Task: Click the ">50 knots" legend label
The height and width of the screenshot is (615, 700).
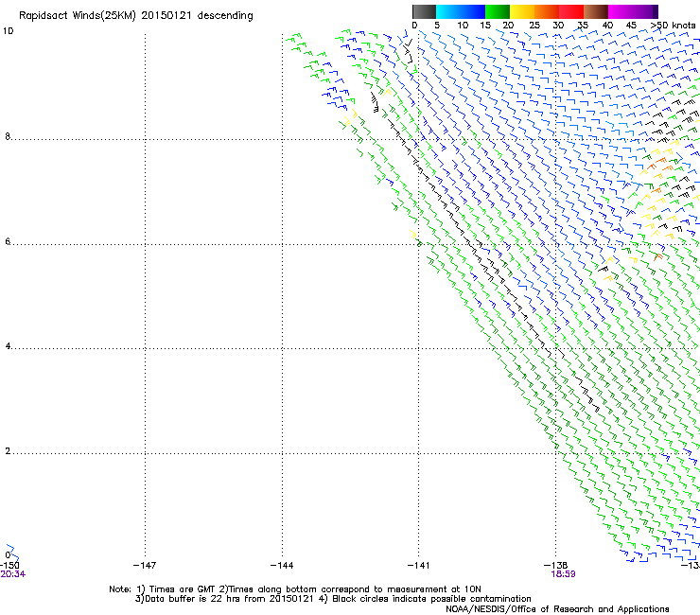Action: tap(673, 26)
